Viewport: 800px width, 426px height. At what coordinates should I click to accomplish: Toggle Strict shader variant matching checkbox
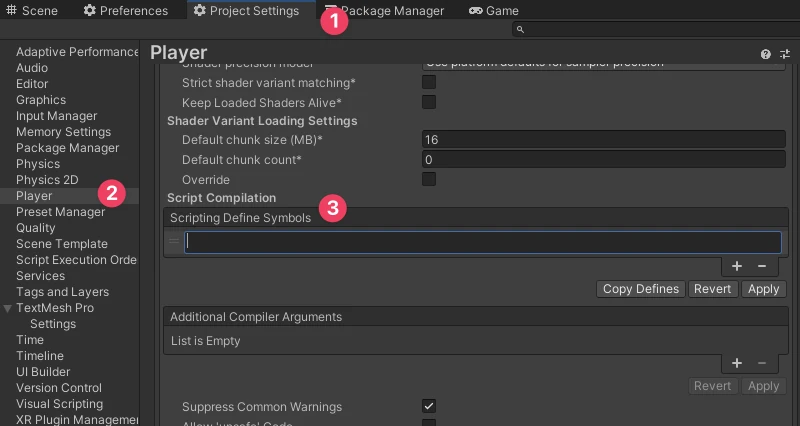point(429,82)
